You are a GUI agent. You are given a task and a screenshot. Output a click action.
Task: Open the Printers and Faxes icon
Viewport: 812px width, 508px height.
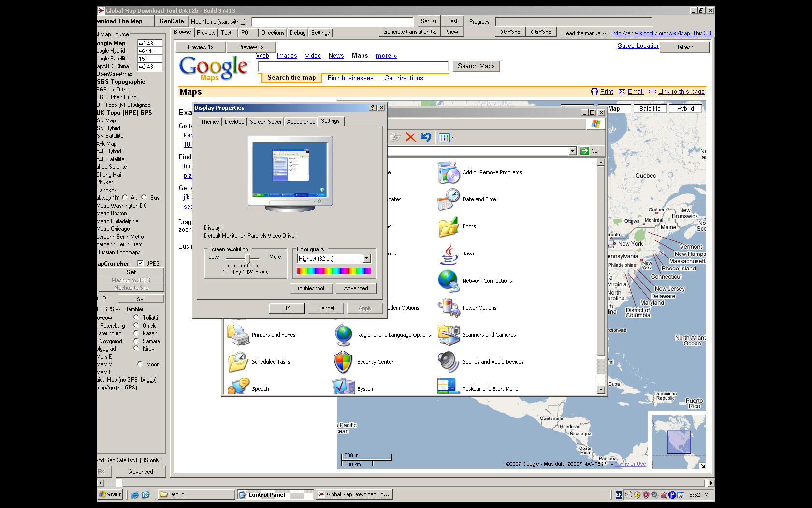coord(238,335)
